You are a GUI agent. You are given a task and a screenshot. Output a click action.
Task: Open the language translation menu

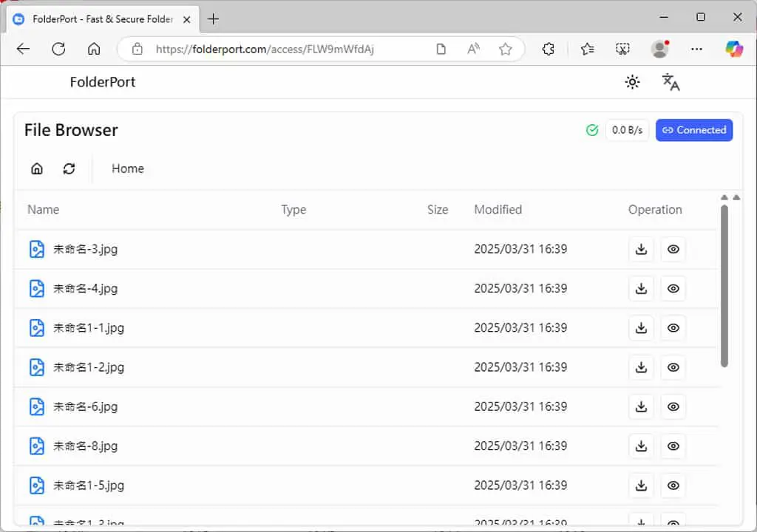(671, 82)
